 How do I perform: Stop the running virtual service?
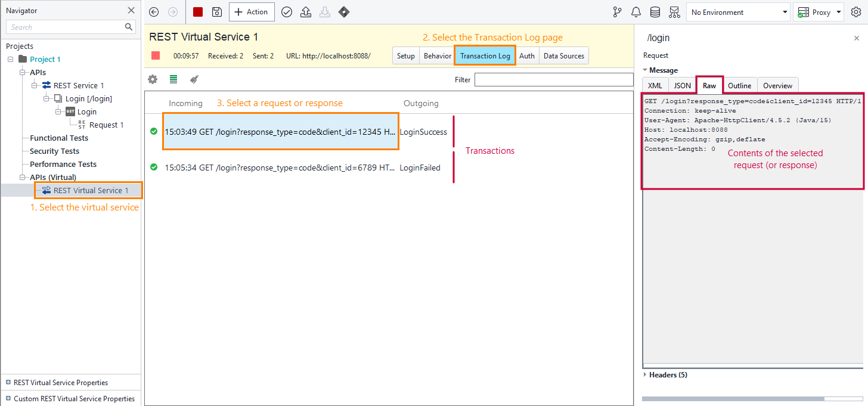tap(197, 11)
